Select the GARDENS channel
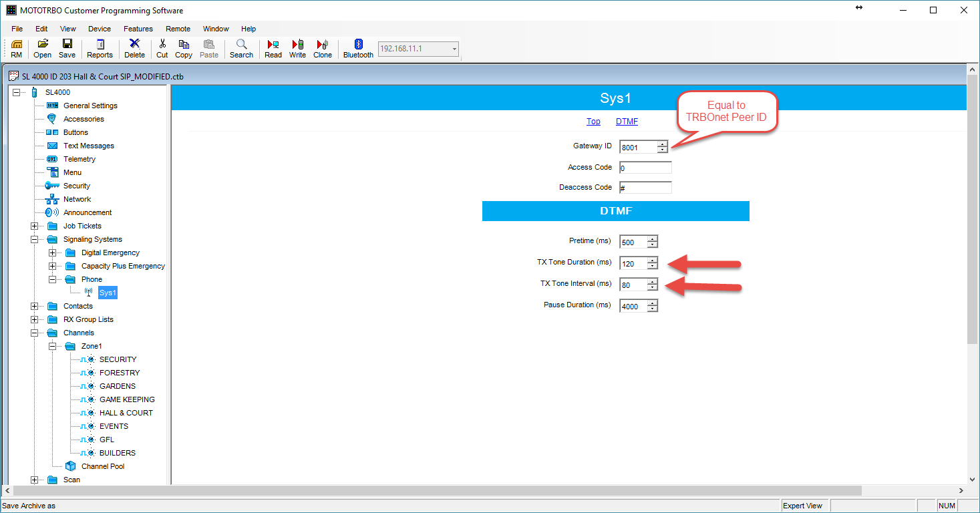 118,386
